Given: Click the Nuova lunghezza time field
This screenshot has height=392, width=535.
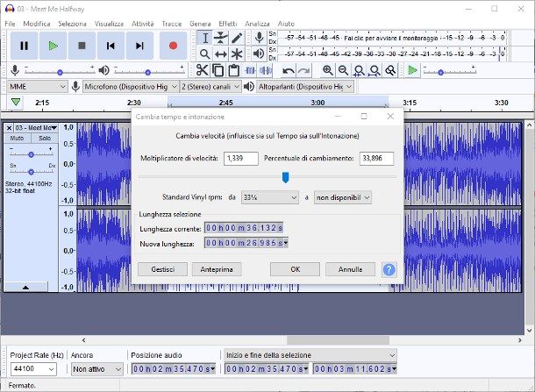Looking at the screenshot, I should coord(246,243).
